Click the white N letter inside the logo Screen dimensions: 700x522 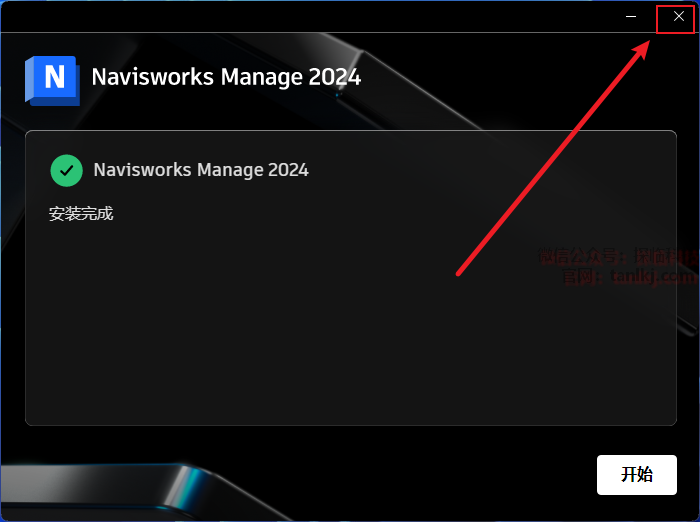[x=55, y=77]
